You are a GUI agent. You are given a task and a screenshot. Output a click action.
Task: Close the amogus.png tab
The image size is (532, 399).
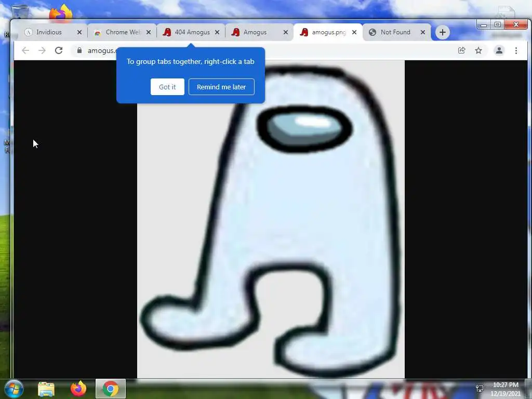click(x=354, y=32)
